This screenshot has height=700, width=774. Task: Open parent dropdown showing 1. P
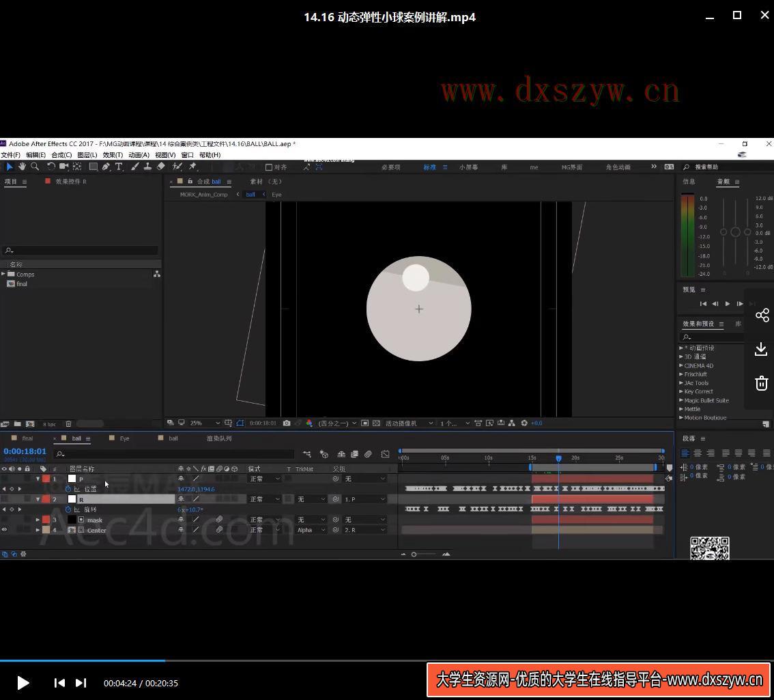(364, 499)
